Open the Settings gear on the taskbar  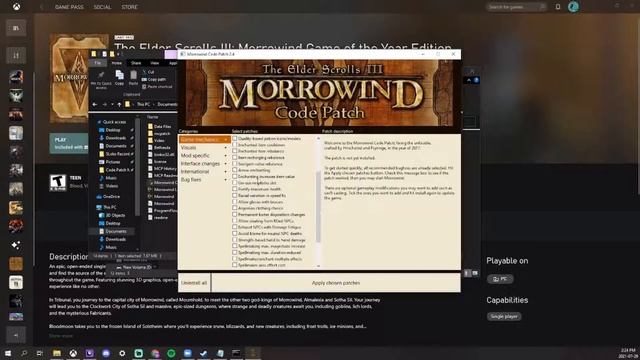point(122,353)
